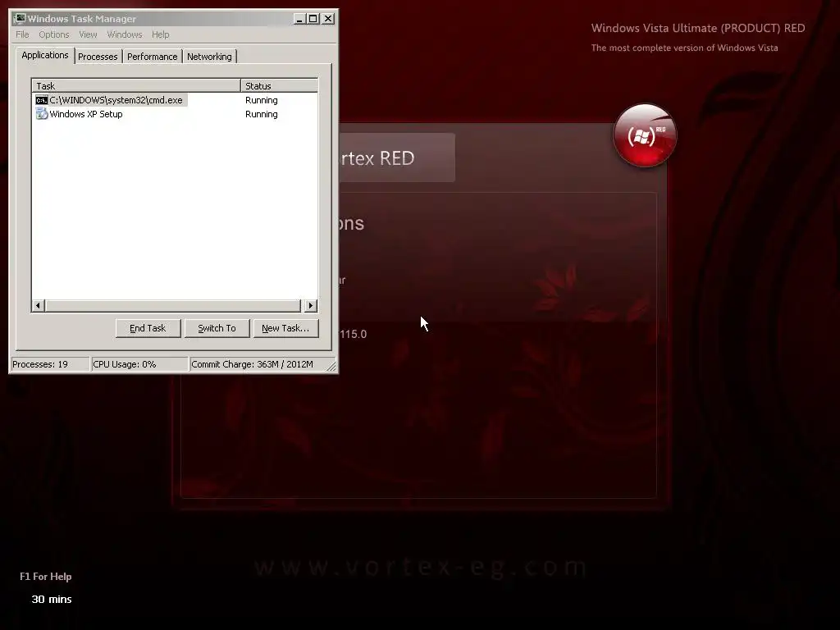The height and width of the screenshot is (630, 840).
Task: Minimize the Task Manager window
Action: 299,19
